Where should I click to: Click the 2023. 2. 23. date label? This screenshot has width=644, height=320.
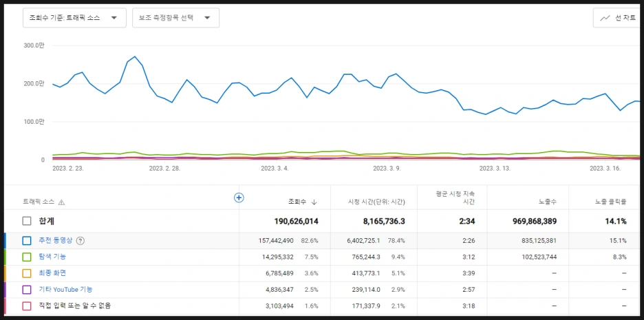click(x=68, y=169)
